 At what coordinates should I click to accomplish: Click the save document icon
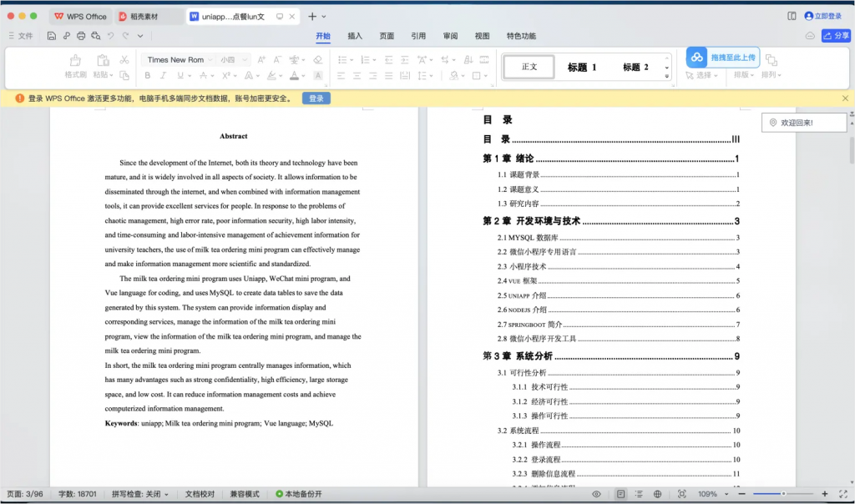click(52, 36)
